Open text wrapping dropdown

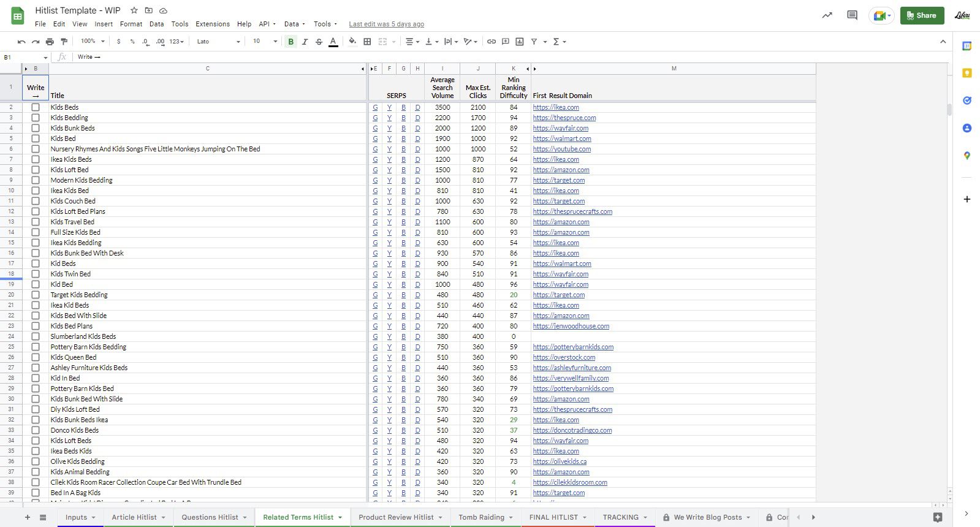pyautogui.click(x=451, y=42)
